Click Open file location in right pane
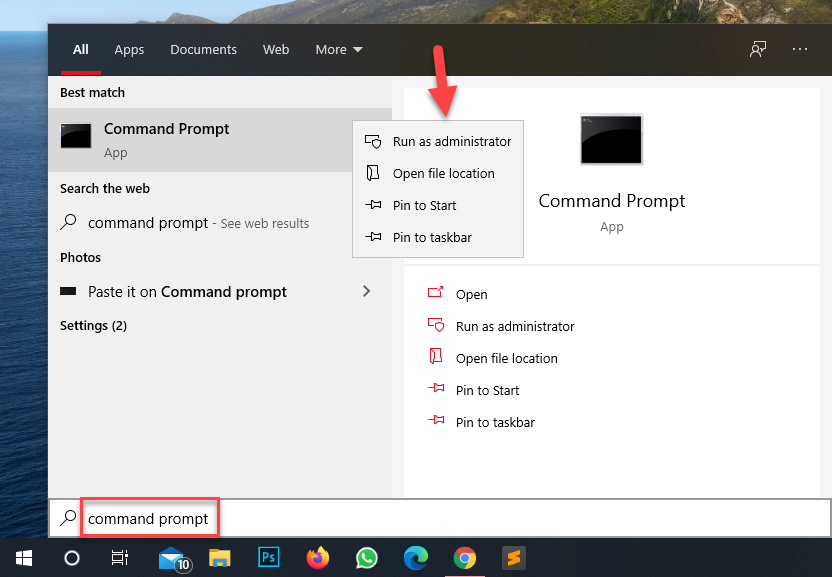 (x=506, y=358)
